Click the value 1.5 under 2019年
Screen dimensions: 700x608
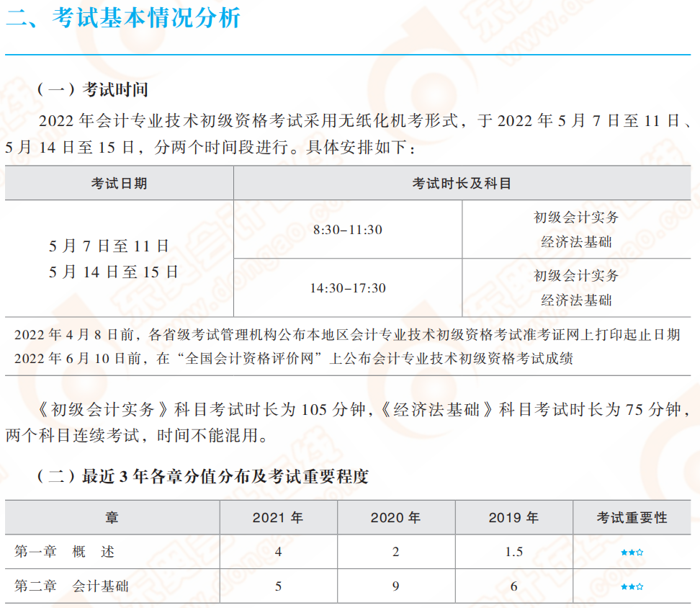(513, 550)
